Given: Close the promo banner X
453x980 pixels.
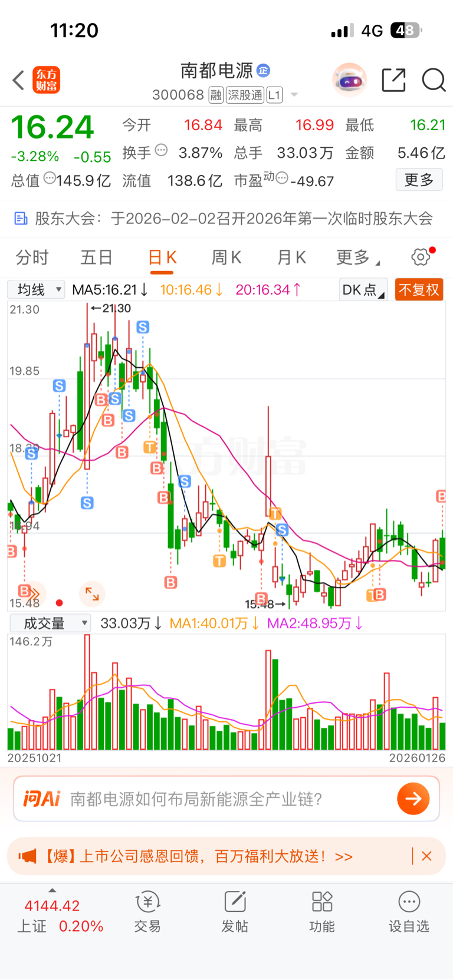Looking at the screenshot, I should pos(426,856).
